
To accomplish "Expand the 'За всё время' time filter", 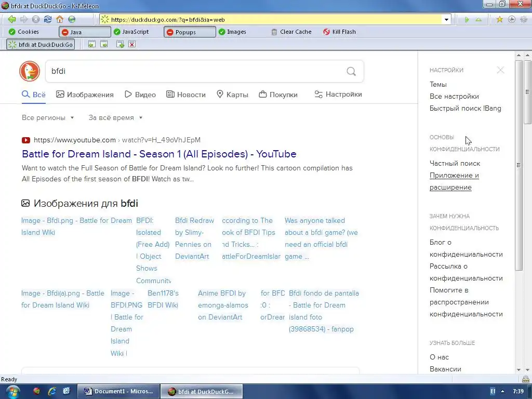I will [x=115, y=118].
